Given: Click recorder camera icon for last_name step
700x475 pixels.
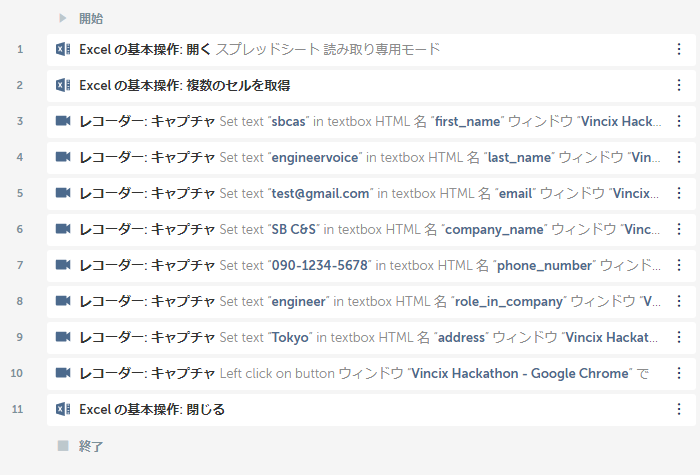Looking at the screenshot, I should coord(63,157).
